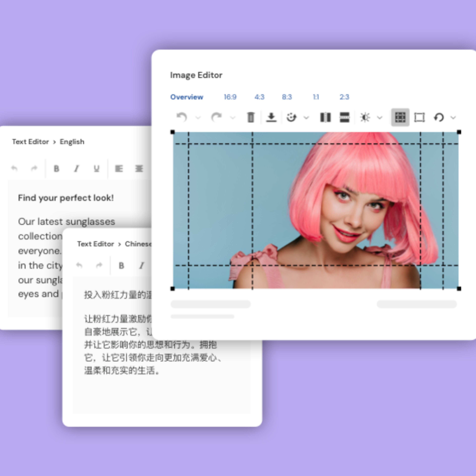
Task: Delete image using trash icon
Action: tap(251, 117)
